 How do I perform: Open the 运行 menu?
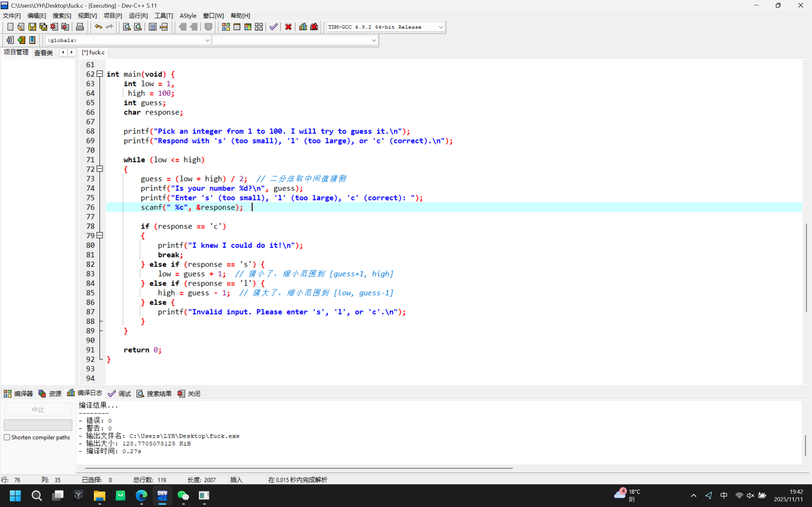pyautogui.click(x=138, y=16)
